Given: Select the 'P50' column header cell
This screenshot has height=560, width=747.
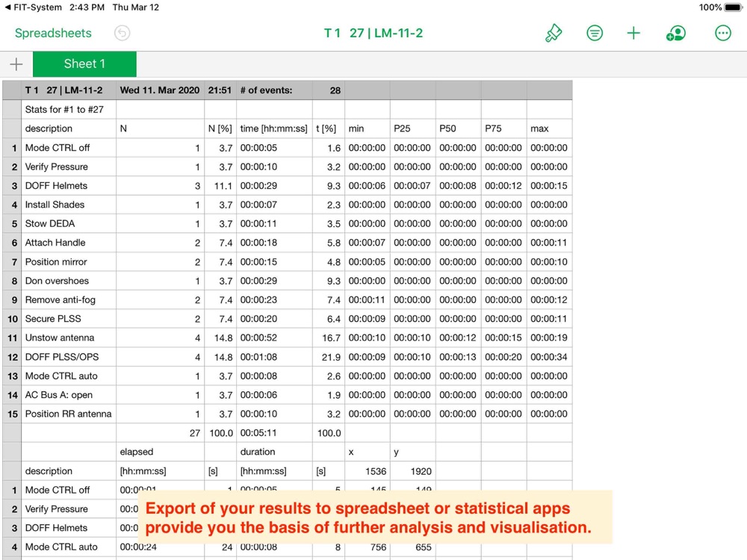Looking at the screenshot, I should 459,128.
